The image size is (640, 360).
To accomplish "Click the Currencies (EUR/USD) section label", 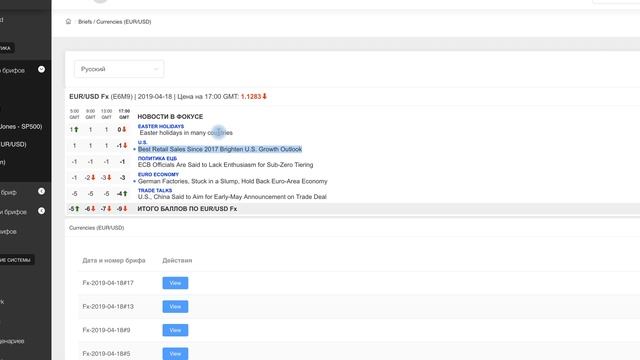I will pyautogui.click(x=96, y=228).
